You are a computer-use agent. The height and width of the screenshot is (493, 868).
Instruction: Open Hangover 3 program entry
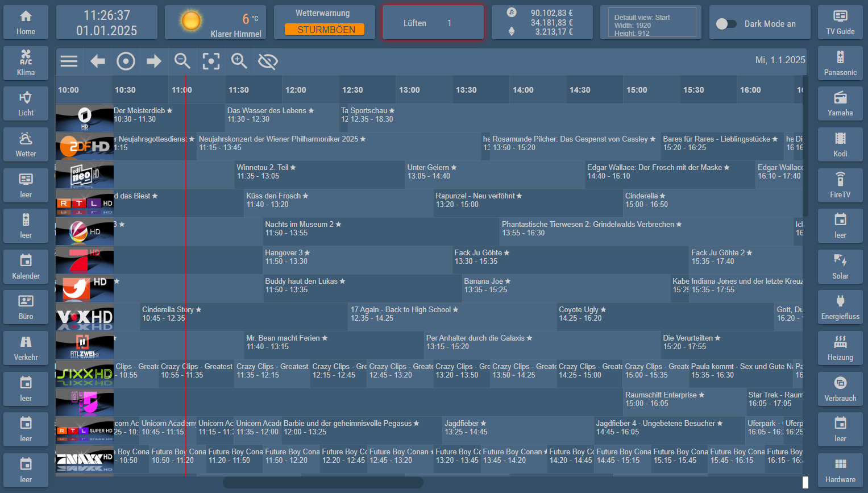click(358, 260)
